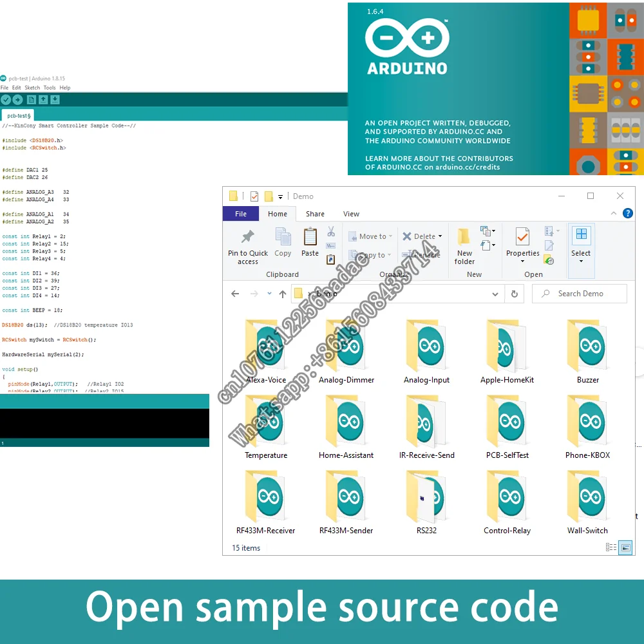Open the Tools menu in Arduino IDE
The height and width of the screenshot is (644, 644).
(x=50, y=88)
